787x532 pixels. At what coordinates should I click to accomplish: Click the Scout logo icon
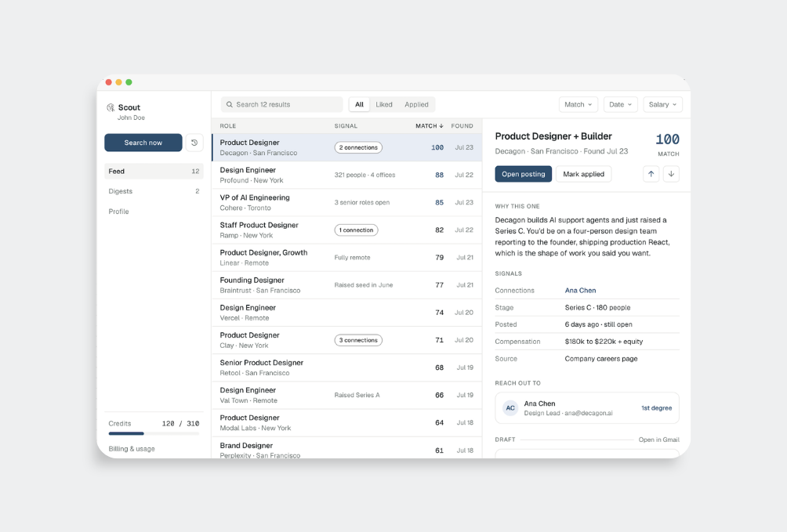coord(111,107)
